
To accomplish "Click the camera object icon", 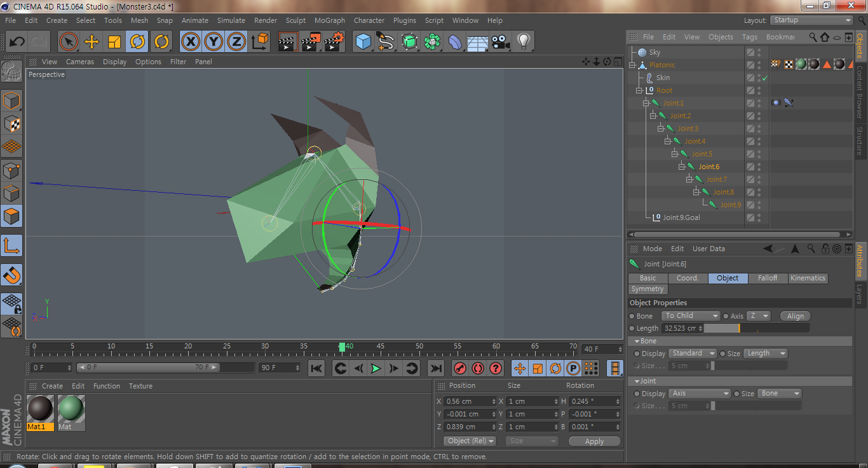I will tap(501, 42).
